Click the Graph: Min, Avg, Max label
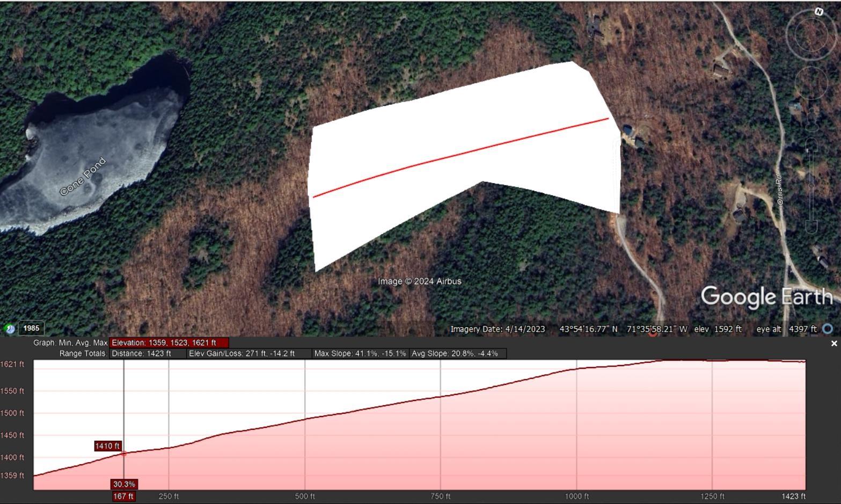 pyautogui.click(x=70, y=342)
